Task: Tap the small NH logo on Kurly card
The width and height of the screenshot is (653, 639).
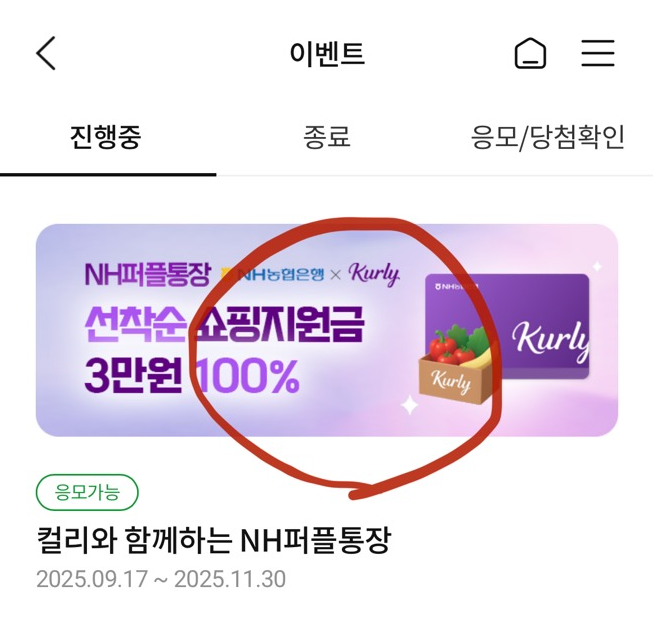Action: pyautogui.click(x=455, y=286)
